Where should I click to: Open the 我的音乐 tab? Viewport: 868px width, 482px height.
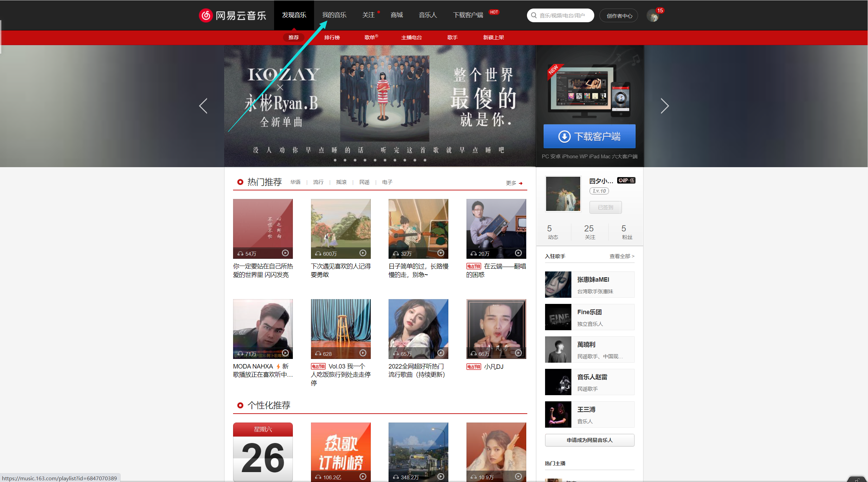[x=334, y=15]
